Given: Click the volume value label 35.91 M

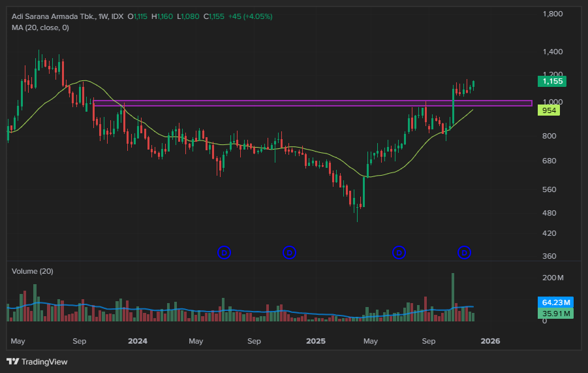Looking at the screenshot, I should point(555,314).
